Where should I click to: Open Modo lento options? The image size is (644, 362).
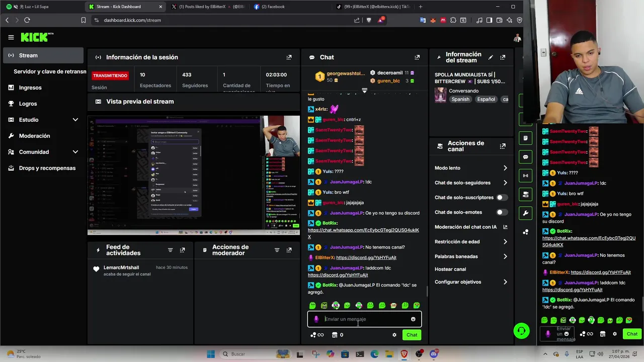[x=471, y=168]
